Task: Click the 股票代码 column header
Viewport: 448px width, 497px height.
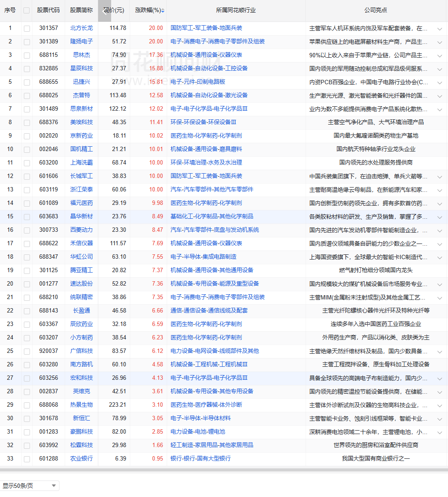Action: click(48, 10)
